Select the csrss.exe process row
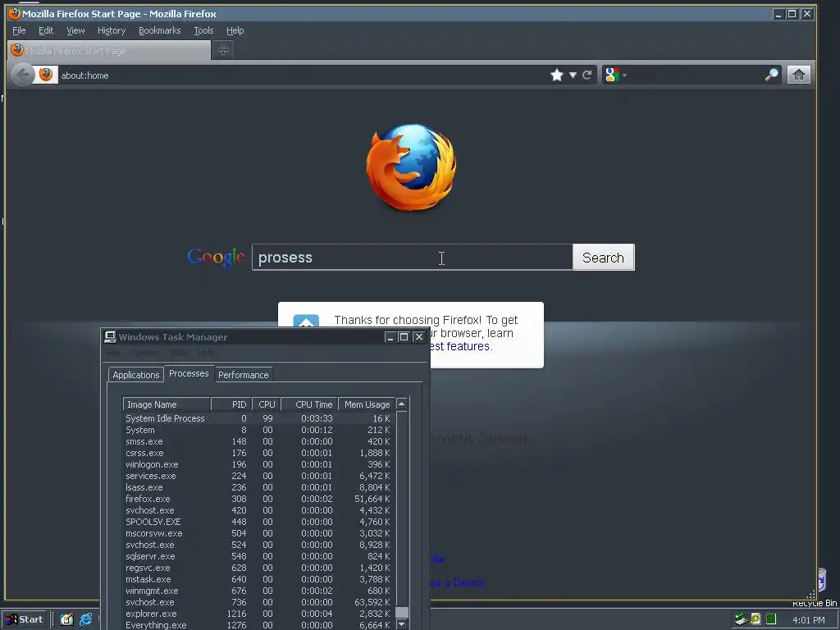Image resolution: width=840 pixels, height=630 pixels. click(258, 453)
